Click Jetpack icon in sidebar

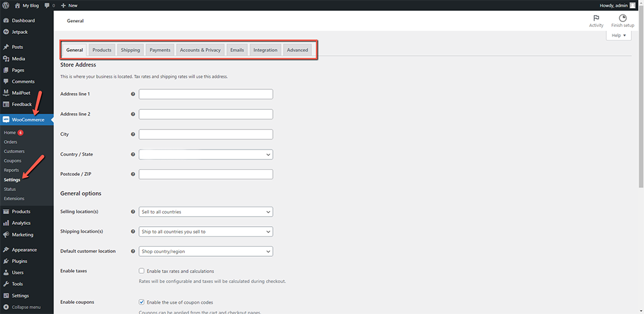coord(6,32)
